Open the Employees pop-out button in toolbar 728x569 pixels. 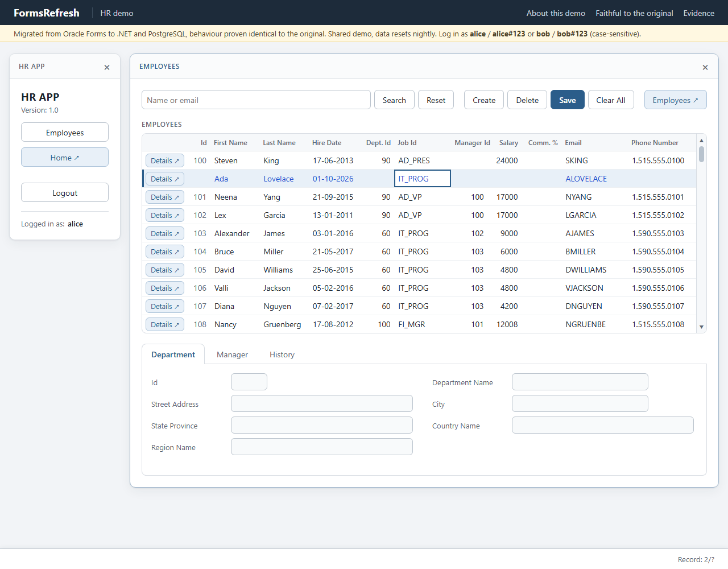click(x=676, y=100)
